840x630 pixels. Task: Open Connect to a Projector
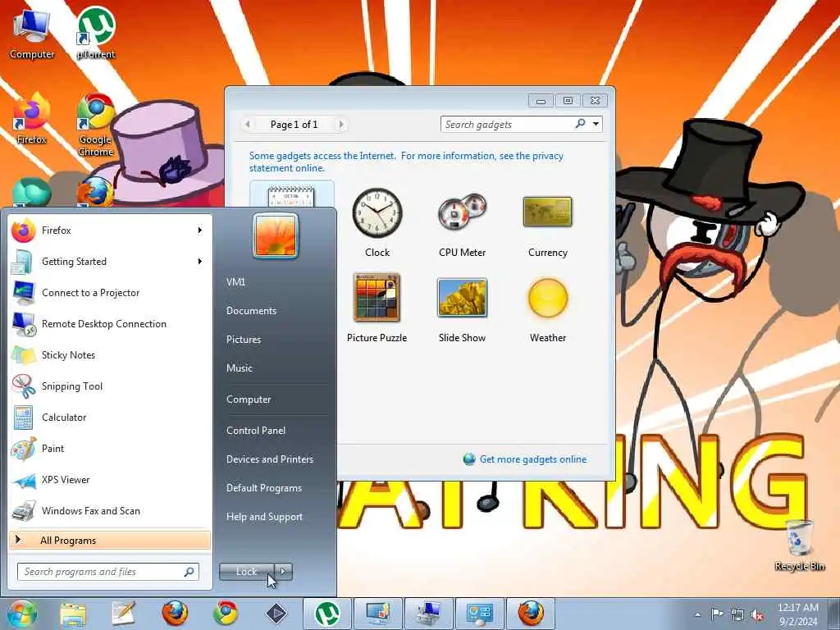(x=110, y=293)
